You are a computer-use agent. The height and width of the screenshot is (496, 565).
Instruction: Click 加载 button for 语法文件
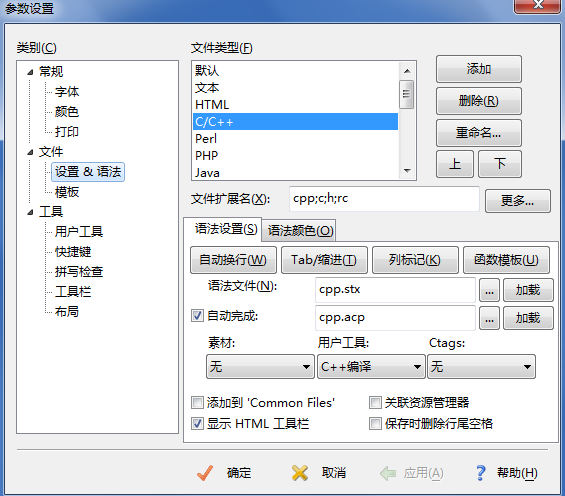tap(528, 290)
